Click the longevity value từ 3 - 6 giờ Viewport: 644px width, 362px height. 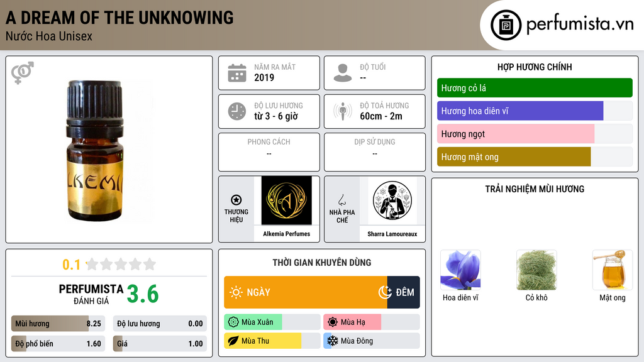tap(276, 116)
